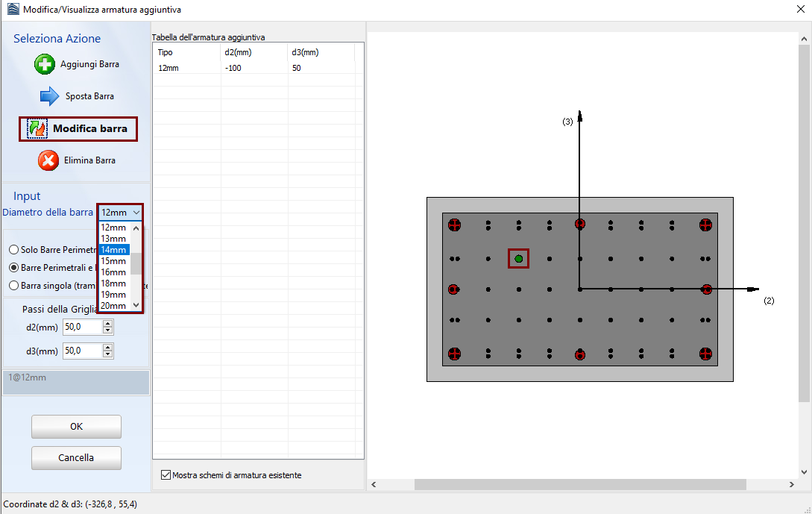Open the Diametro della barra combo box
812x514 pixels.
120,213
